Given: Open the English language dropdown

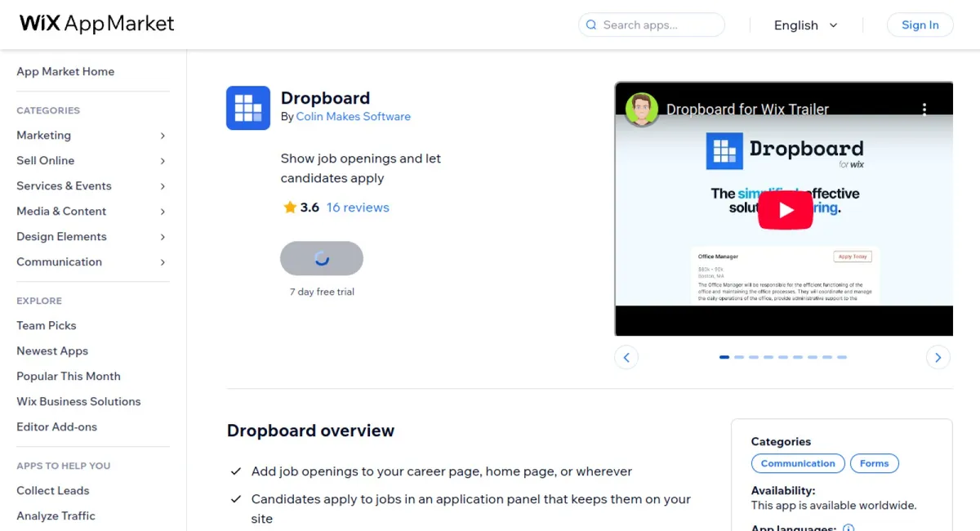Looking at the screenshot, I should point(805,25).
